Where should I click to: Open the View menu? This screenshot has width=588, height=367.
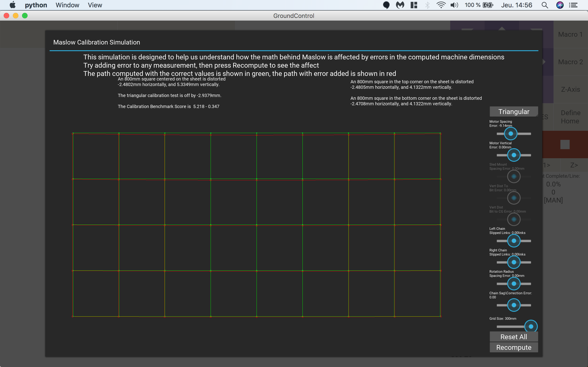[x=95, y=5]
